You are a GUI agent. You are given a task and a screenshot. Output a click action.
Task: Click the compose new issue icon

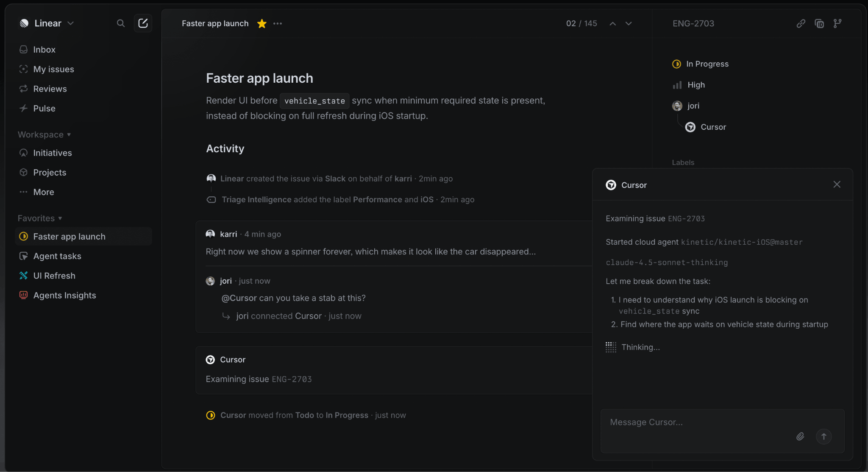point(143,23)
